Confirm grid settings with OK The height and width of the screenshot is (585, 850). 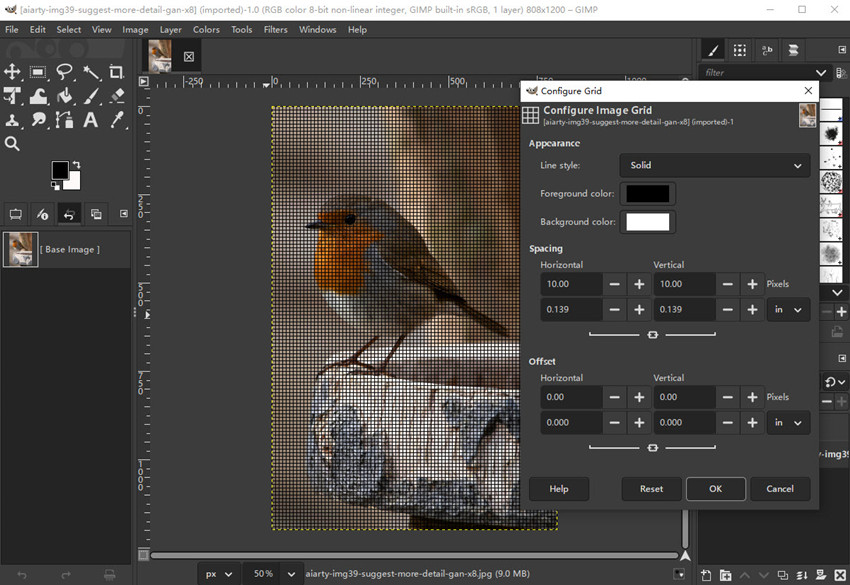point(715,489)
